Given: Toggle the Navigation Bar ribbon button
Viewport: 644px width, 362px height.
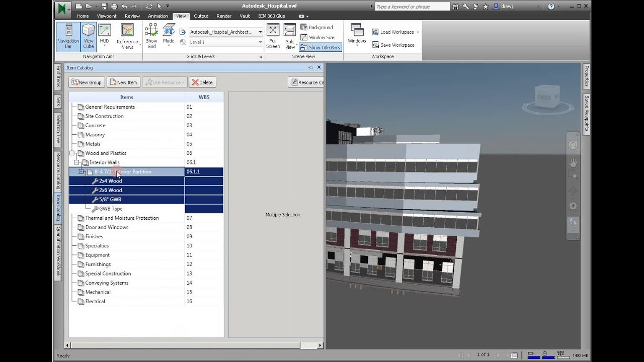Looking at the screenshot, I should click(x=68, y=36).
